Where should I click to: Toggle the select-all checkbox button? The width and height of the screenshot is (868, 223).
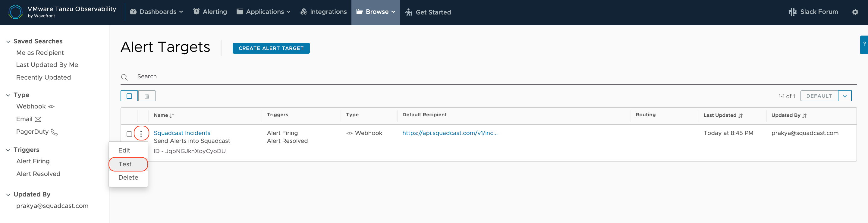point(129,96)
